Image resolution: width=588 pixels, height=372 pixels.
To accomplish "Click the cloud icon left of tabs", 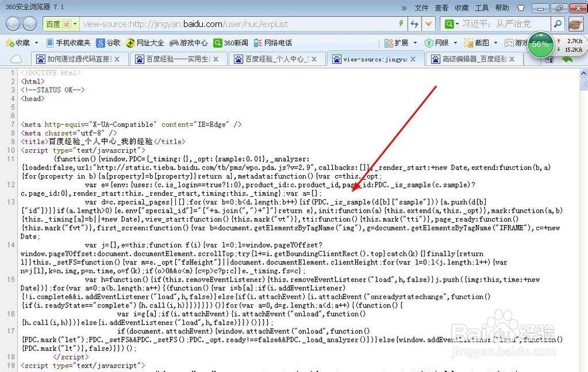I will [16, 59].
